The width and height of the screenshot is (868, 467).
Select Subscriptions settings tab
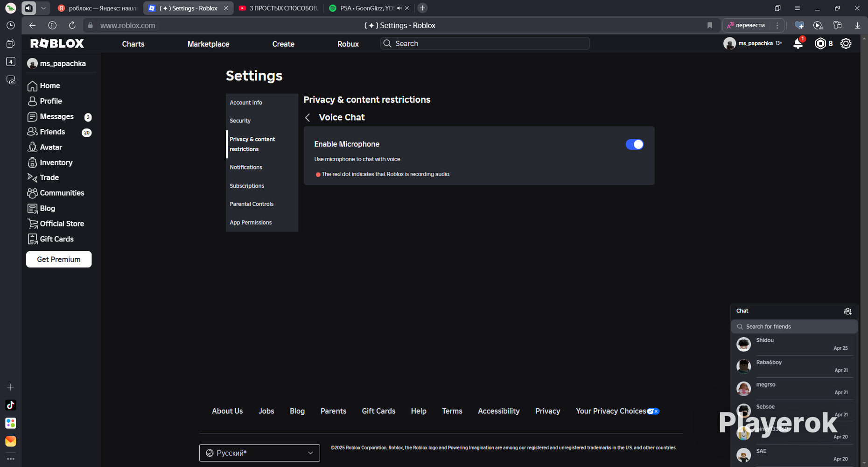tap(262, 186)
